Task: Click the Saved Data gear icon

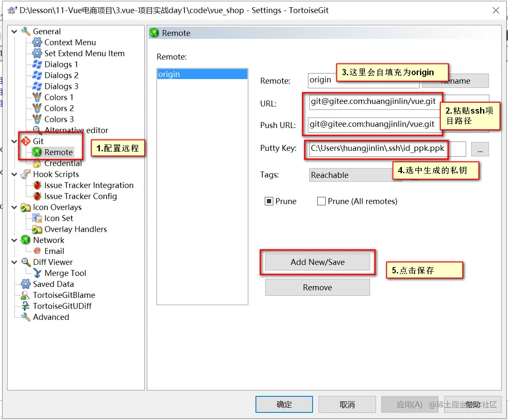Action: (x=26, y=284)
